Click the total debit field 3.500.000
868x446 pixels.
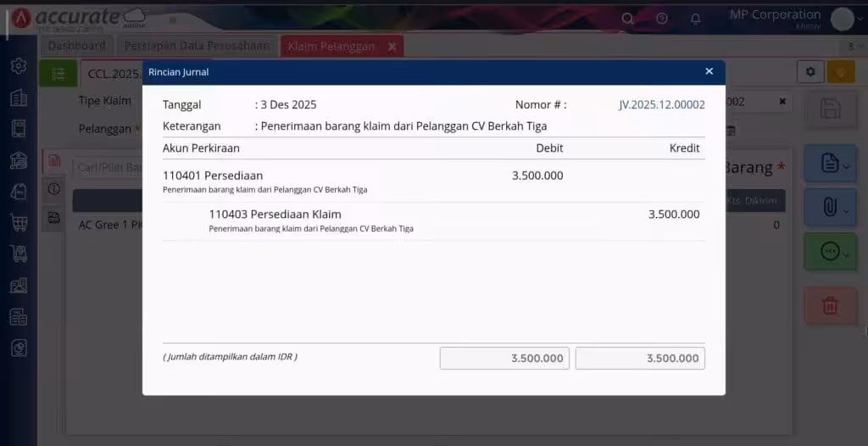point(504,359)
